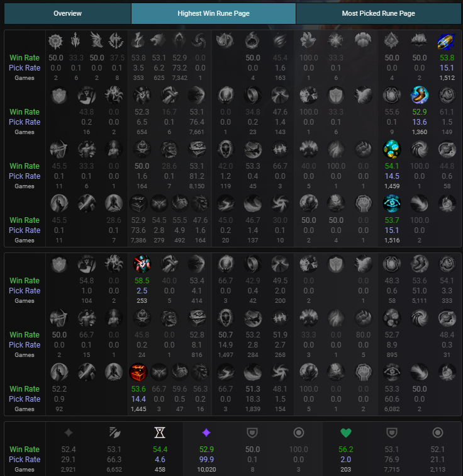Image resolution: width=463 pixels, height=476 pixels.
Task: Select the highlighted First Strike keystone icon
Action: 447,42
